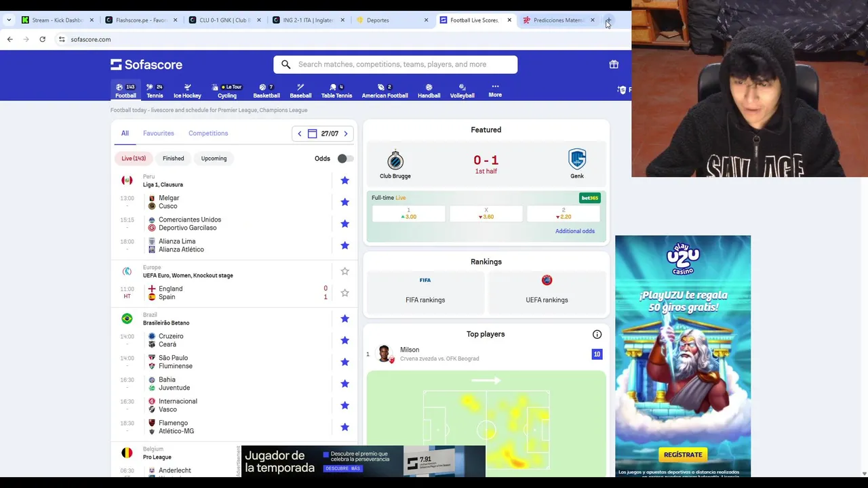Viewport: 868px width, 488px height.
Task: Click the bet365 logo badge
Action: coord(589,198)
